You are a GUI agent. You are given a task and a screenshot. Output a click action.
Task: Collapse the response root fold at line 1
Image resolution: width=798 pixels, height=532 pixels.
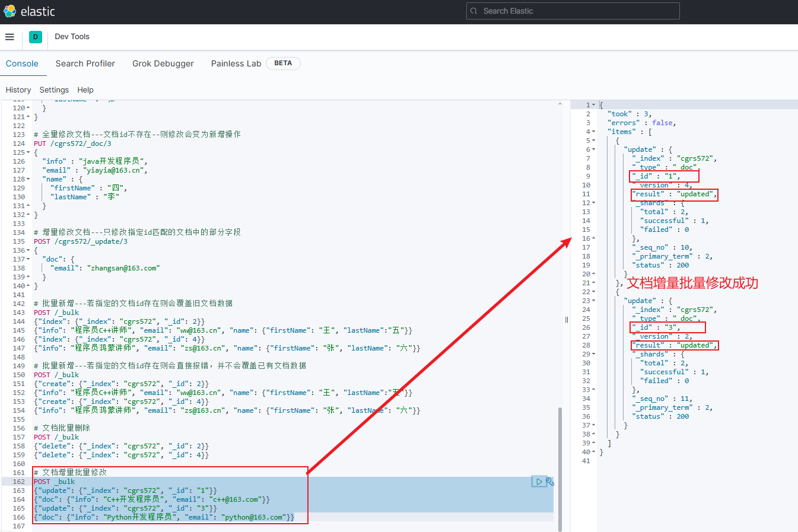(593, 105)
